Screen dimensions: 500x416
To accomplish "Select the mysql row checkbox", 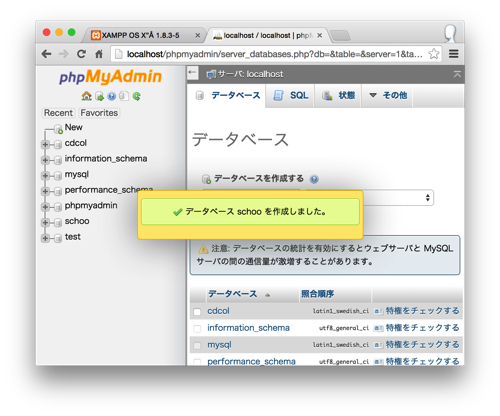I will pyautogui.click(x=197, y=345).
